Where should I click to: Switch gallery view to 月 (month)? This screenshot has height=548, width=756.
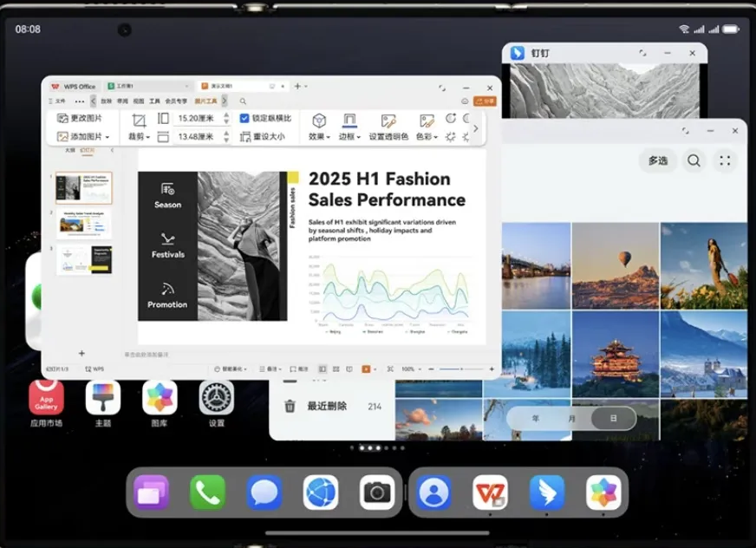pos(571,418)
